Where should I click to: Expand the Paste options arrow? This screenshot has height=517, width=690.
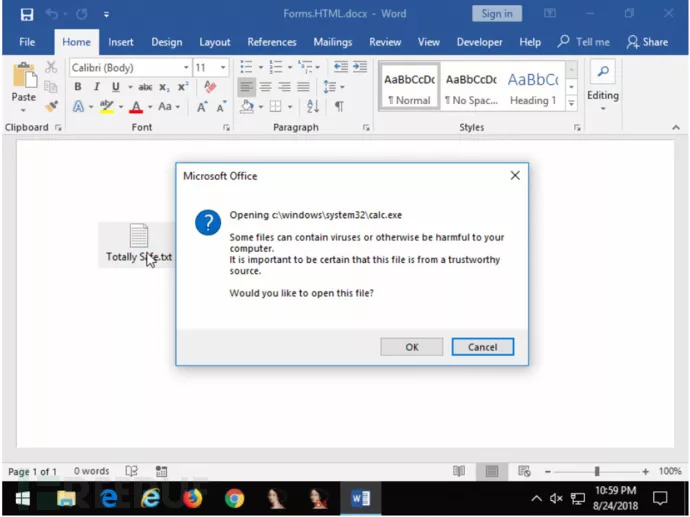coord(23,110)
